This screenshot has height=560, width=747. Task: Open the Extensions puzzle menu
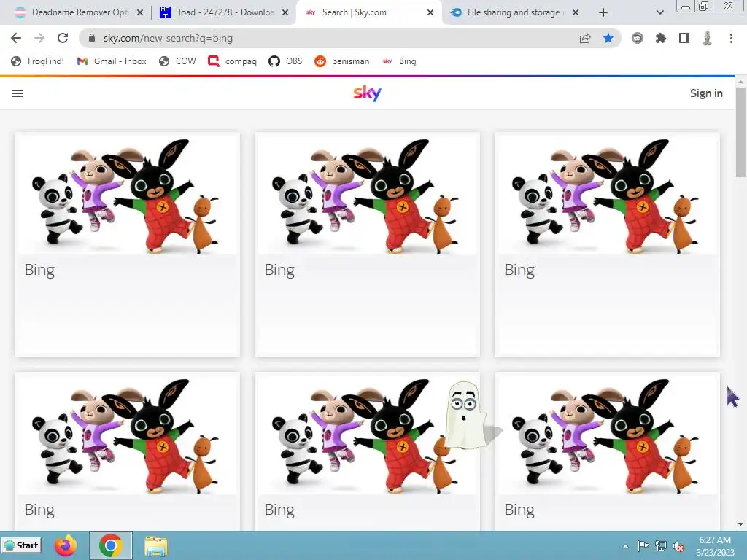tap(660, 38)
